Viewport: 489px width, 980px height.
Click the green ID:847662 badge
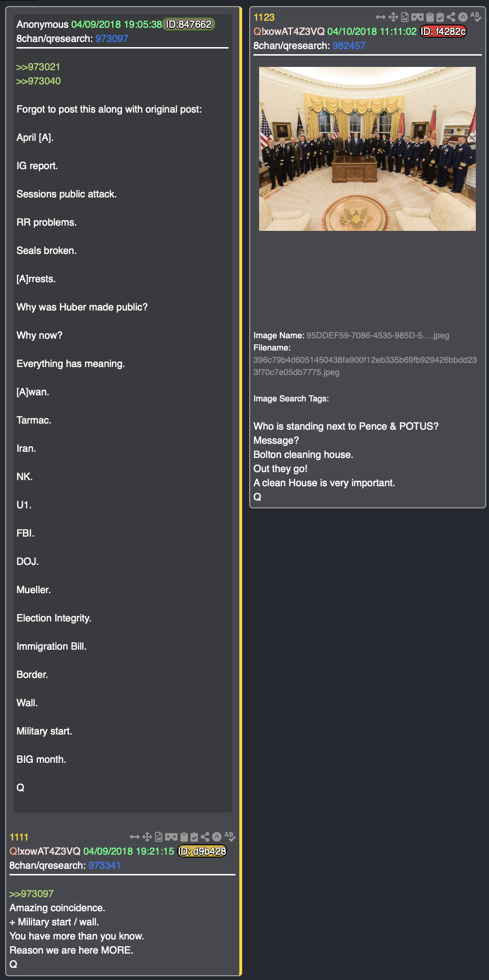[x=188, y=24]
